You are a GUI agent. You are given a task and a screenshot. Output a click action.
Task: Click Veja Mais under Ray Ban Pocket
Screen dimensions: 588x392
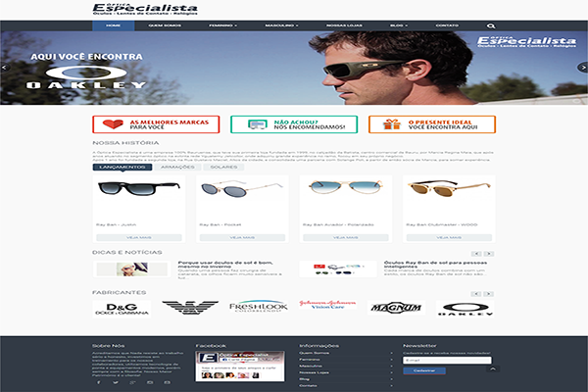(242, 237)
